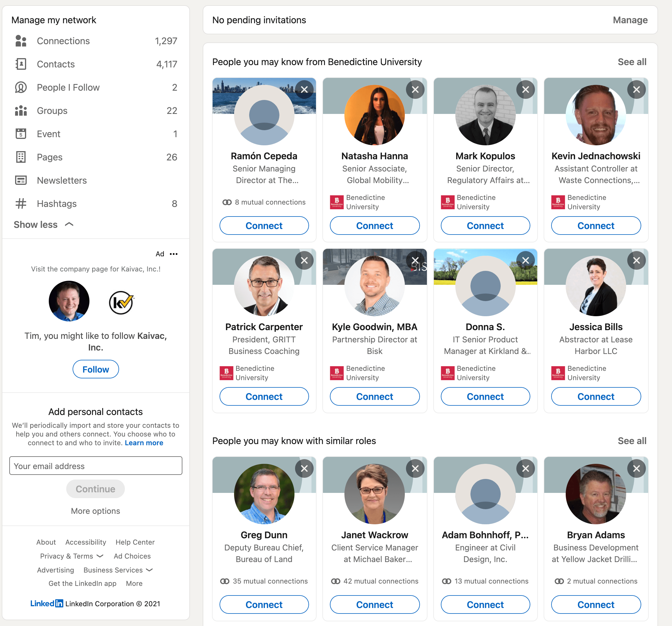Click the Event calendar icon

21,134
